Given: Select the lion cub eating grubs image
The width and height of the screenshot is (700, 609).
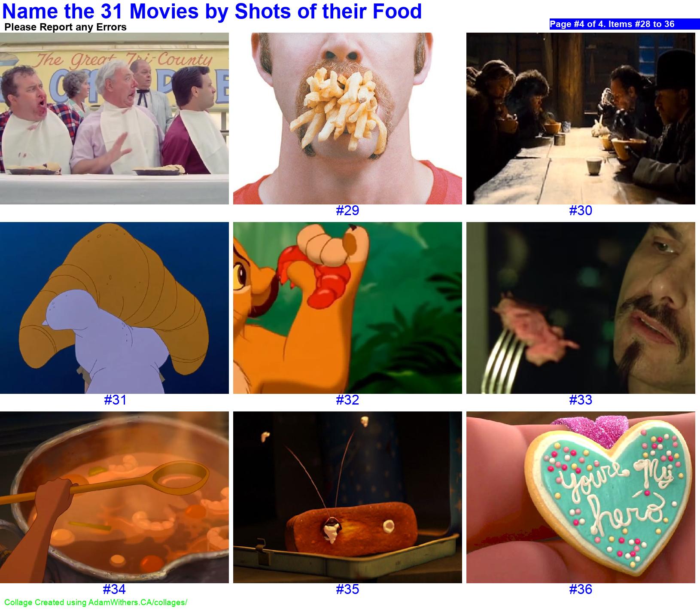Looking at the screenshot, I should point(347,308).
